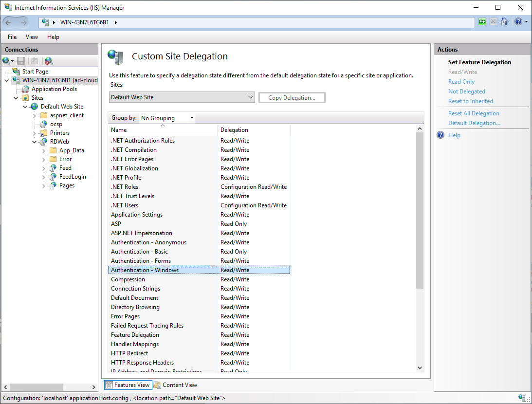Switch to the Content View tab
Image resolution: width=532 pixels, height=404 pixels.
point(175,385)
